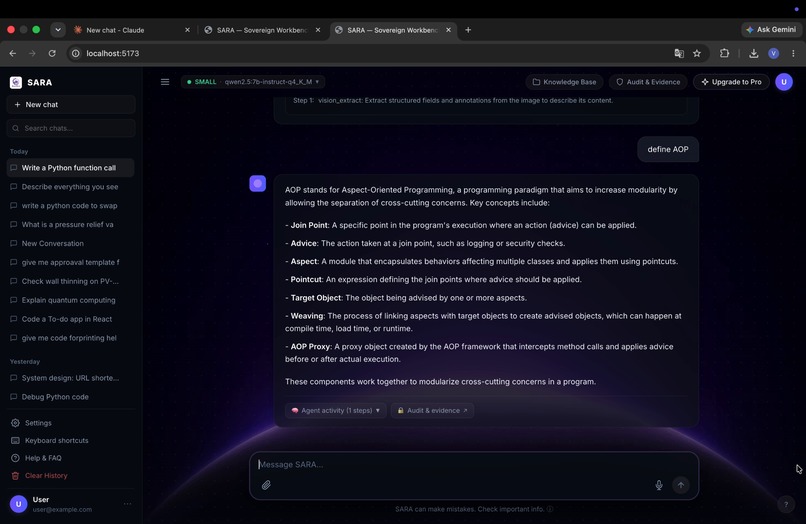The image size is (806, 524).
Task: Close the New chat - Claude tab
Action: point(187,30)
